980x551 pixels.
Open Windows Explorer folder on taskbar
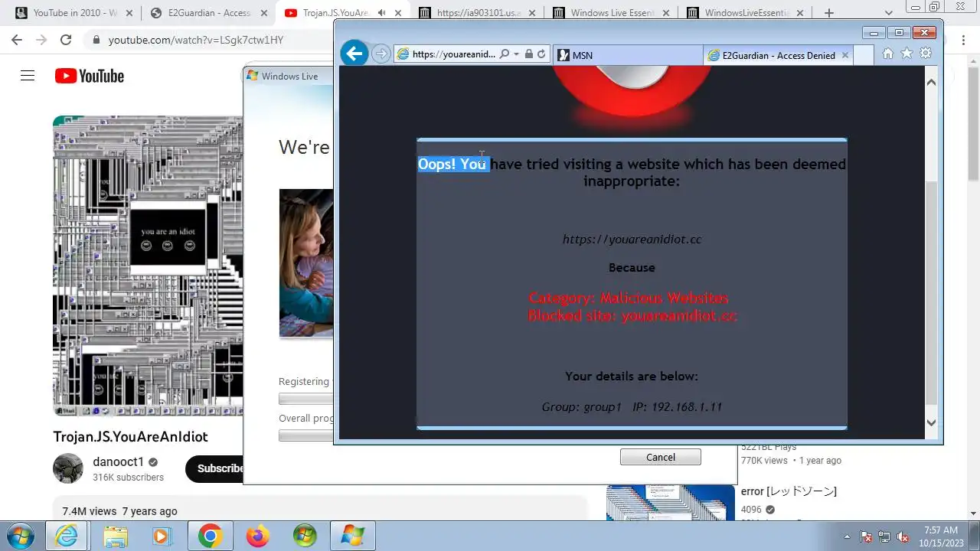[116, 536]
